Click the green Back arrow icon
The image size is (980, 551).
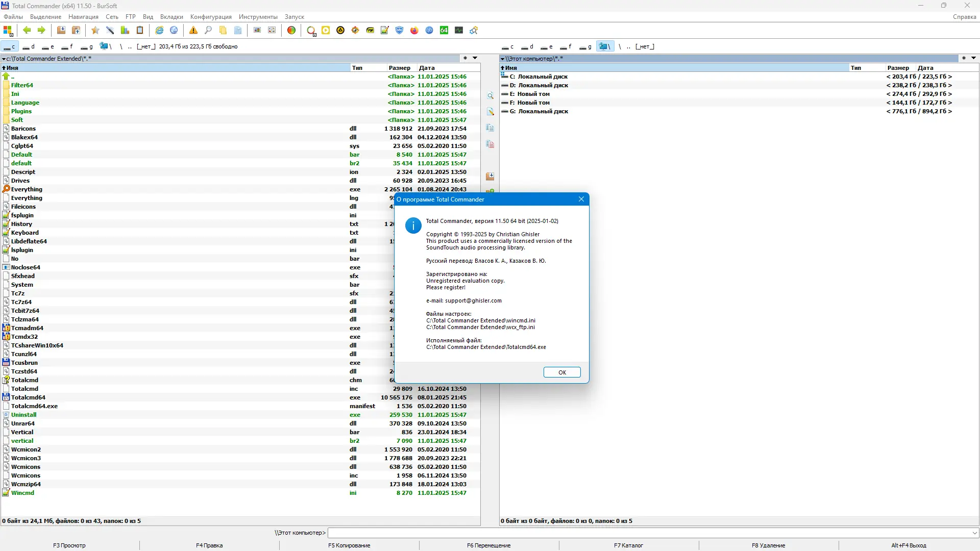tap(27, 31)
